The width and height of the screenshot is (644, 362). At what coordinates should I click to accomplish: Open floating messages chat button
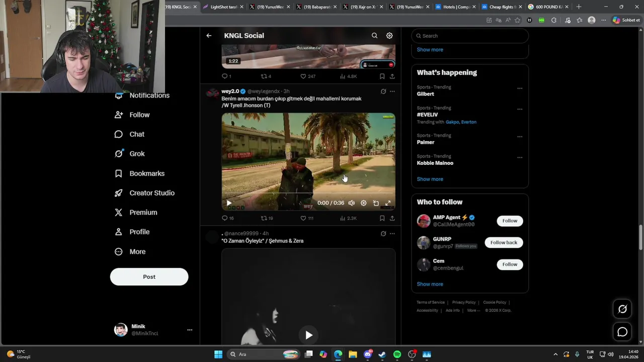pos(622,332)
